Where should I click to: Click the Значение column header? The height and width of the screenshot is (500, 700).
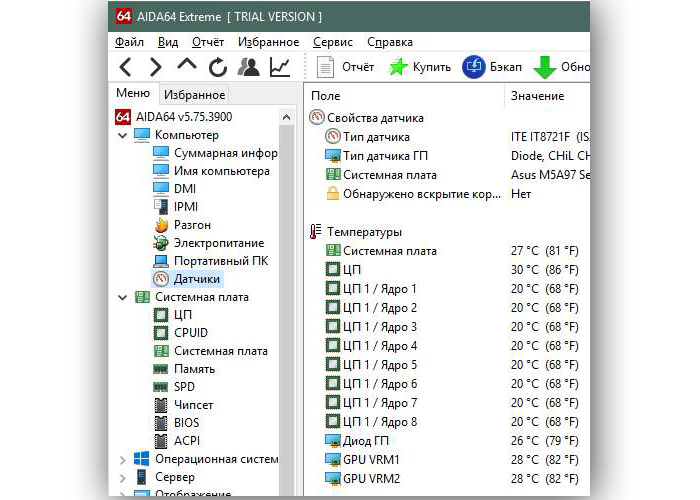pyautogui.click(x=538, y=96)
